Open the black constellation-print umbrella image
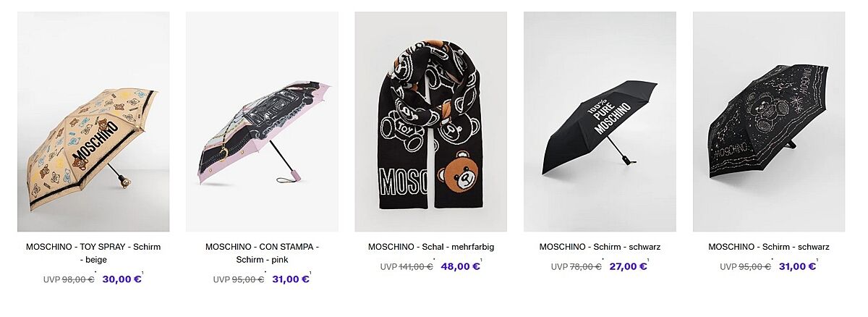This screenshot has height=317, width=868. click(768, 122)
